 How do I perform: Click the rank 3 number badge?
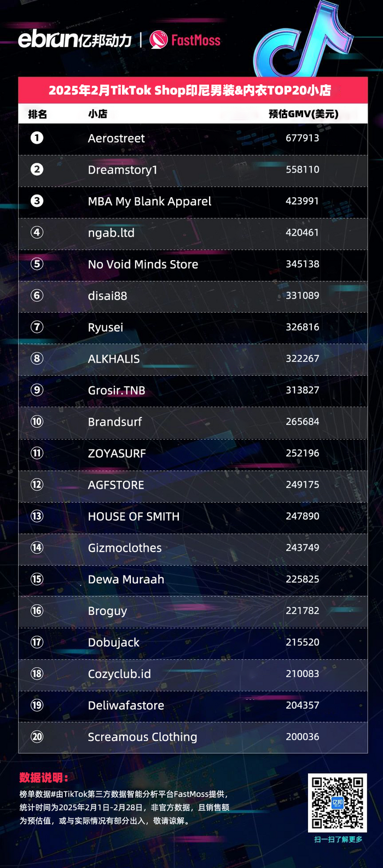pos(37,201)
